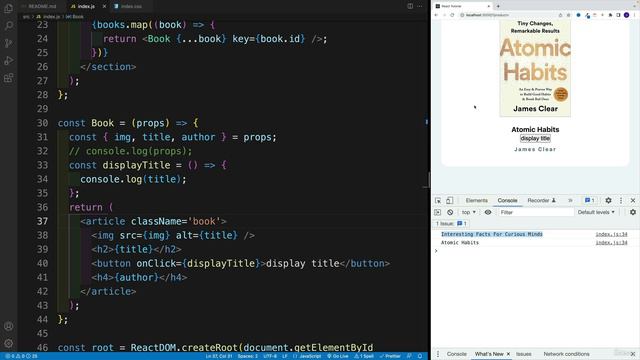Open the Accounts menu in the activity bar
The image size is (640, 360).
pos(8,326)
